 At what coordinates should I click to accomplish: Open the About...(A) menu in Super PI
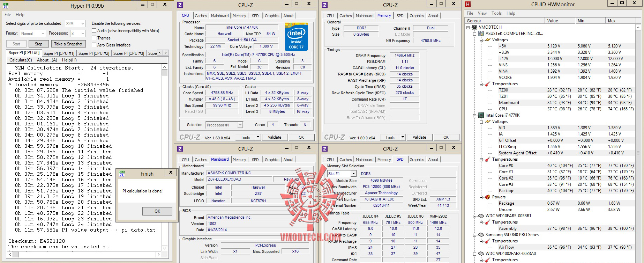pos(47,60)
